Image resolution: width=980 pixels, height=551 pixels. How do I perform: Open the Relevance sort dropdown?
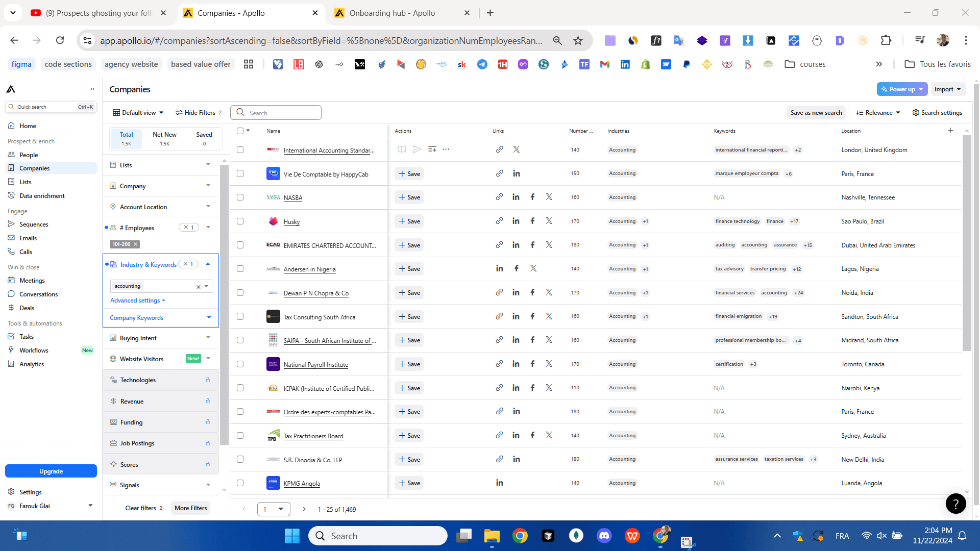pos(878,113)
